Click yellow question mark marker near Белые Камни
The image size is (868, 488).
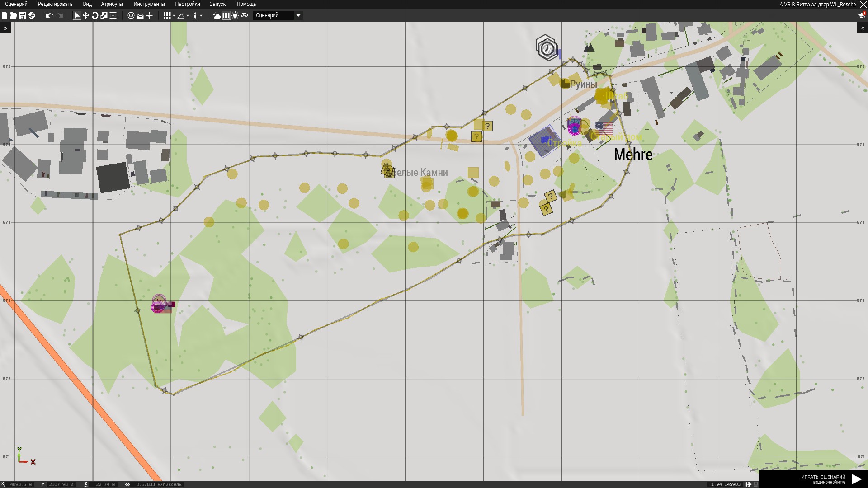pyautogui.click(x=387, y=171)
